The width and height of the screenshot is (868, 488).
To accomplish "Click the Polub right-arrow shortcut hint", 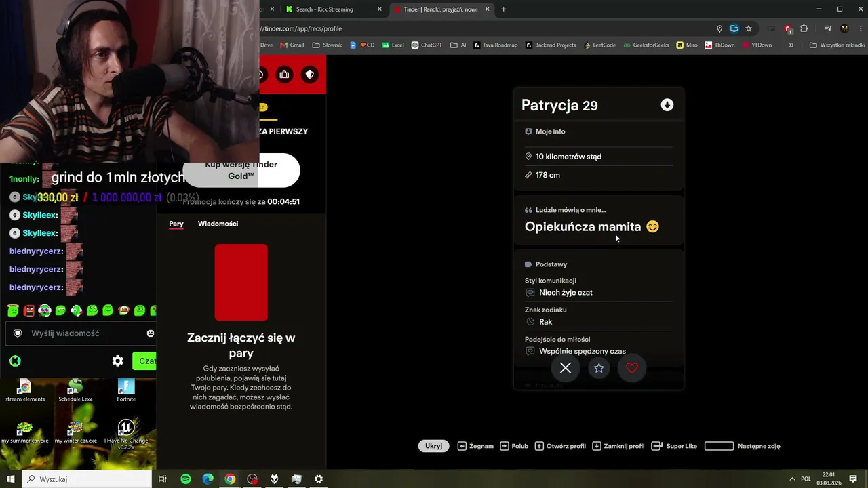I will [x=514, y=446].
